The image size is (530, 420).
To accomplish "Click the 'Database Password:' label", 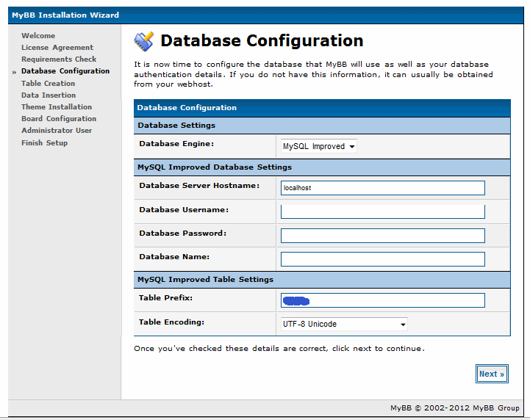I will coord(182,233).
